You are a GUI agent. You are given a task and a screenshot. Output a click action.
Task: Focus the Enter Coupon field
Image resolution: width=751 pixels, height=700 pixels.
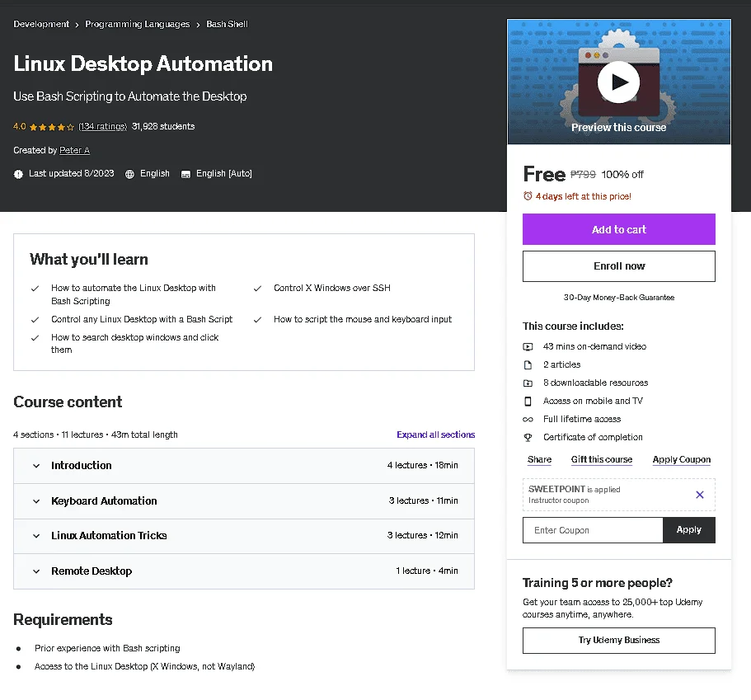coord(593,530)
